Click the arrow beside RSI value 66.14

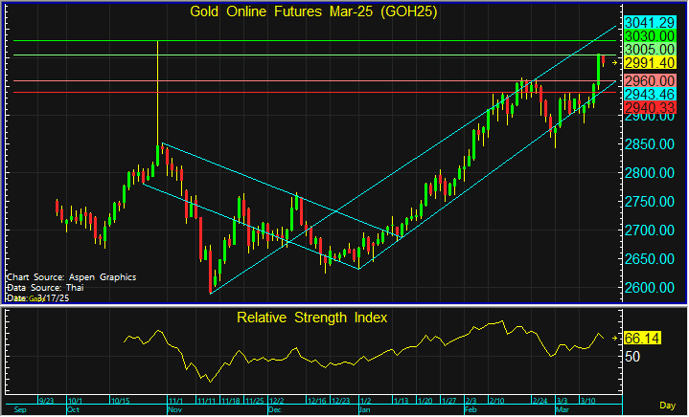[x=615, y=340]
